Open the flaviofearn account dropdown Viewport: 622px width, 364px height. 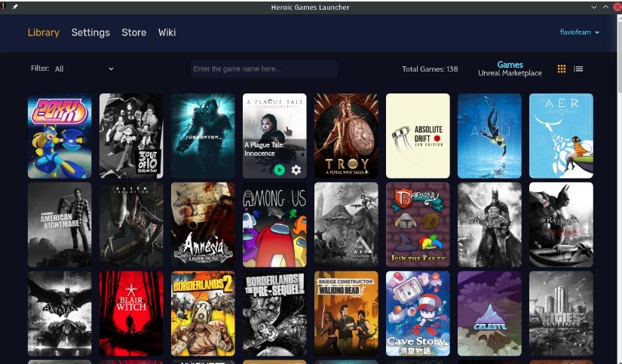[579, 32]
